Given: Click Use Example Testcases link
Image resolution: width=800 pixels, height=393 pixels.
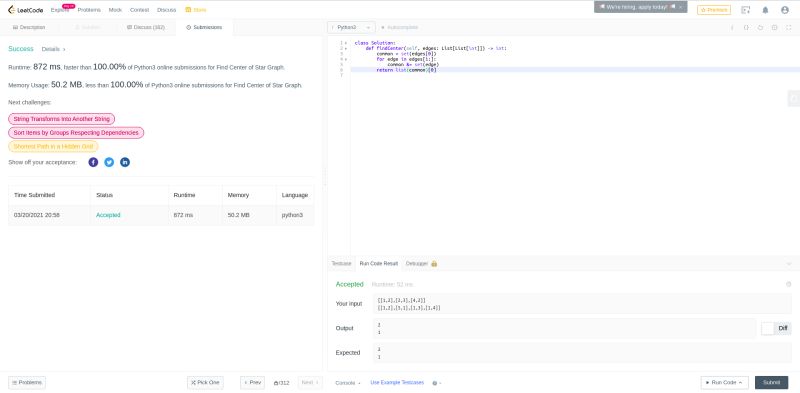Looking at the screenshot, I should (397, 382).
